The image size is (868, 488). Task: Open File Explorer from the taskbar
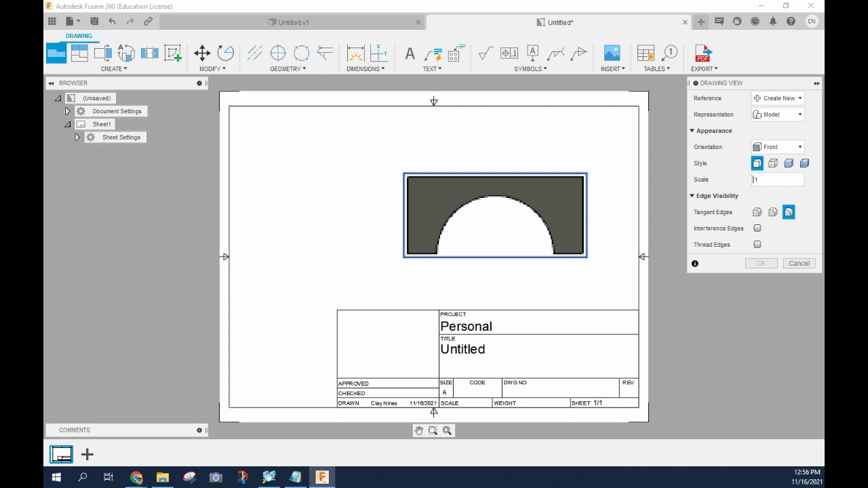click(x=162, y=477)
